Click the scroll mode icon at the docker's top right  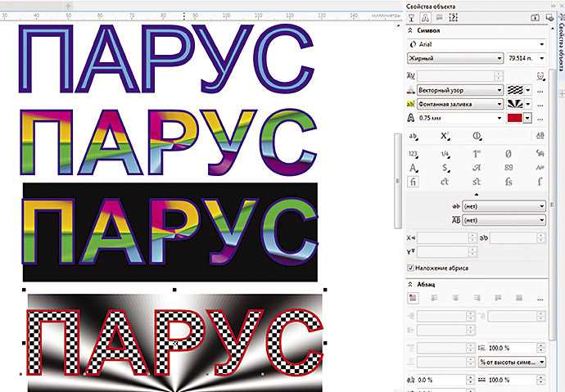tap(536, 17)
